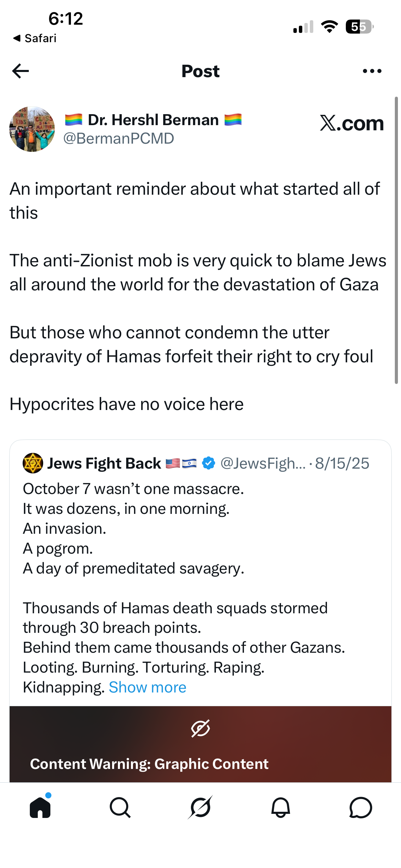Open the Jews Fight Back account name
This screenshot has width=401, height=868.
point(104,463)
